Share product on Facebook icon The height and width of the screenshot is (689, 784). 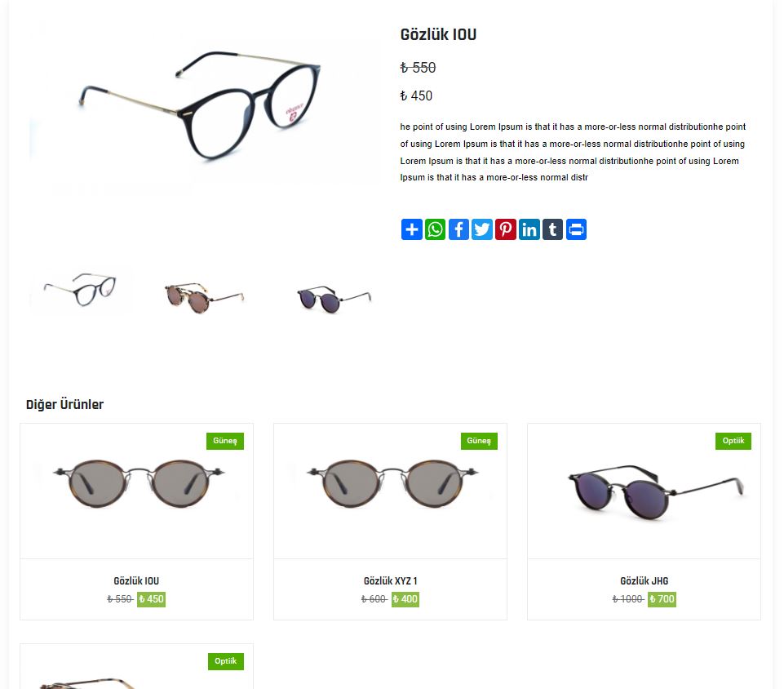pos(458,229)
